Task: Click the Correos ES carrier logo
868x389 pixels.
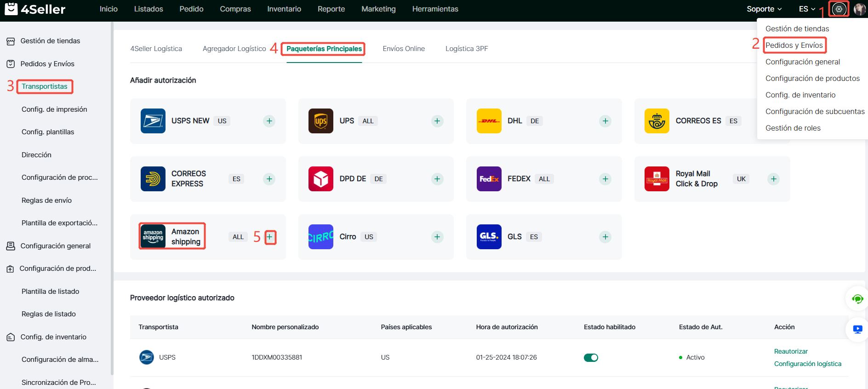Action: click(657, 121)
